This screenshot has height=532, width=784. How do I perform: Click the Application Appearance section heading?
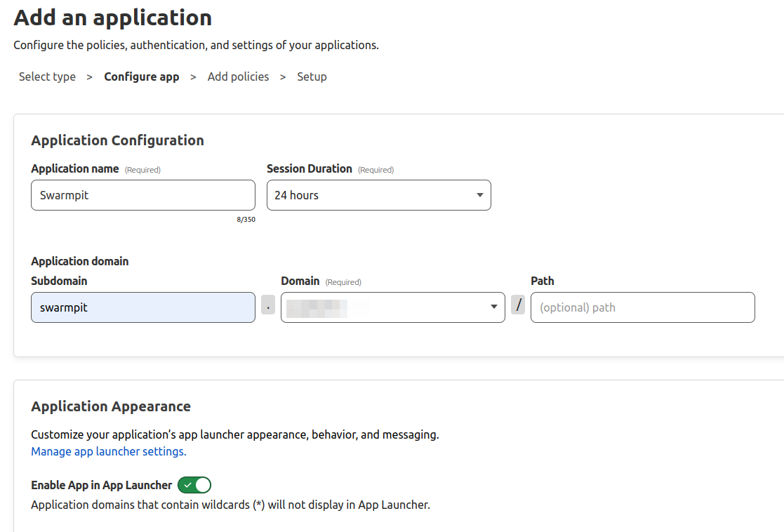pos(111,406)
